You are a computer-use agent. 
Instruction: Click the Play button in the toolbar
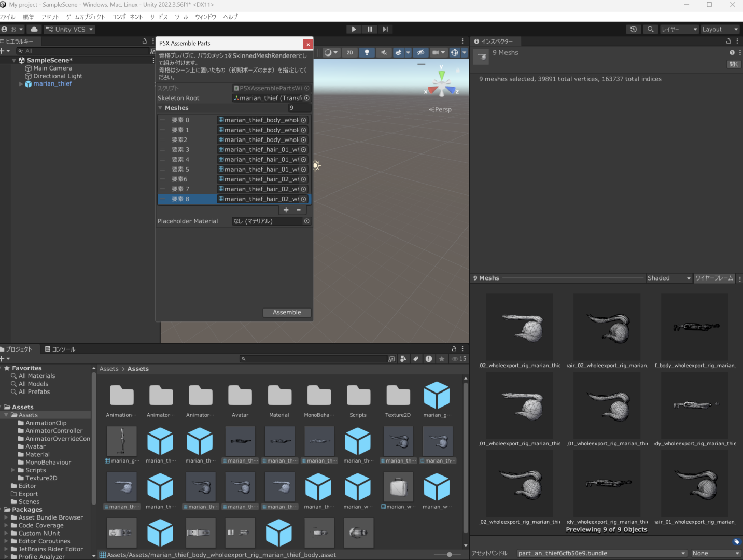pyautogui.click(x=354, y=30)
